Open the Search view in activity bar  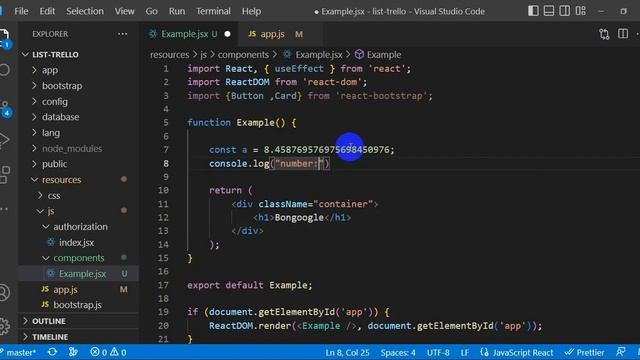click(x=4, y=70)
